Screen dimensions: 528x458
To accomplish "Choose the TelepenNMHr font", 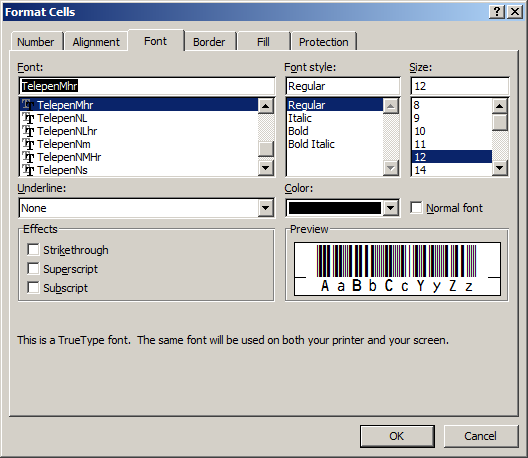I will pyautogui.click(x=139, y=157).
